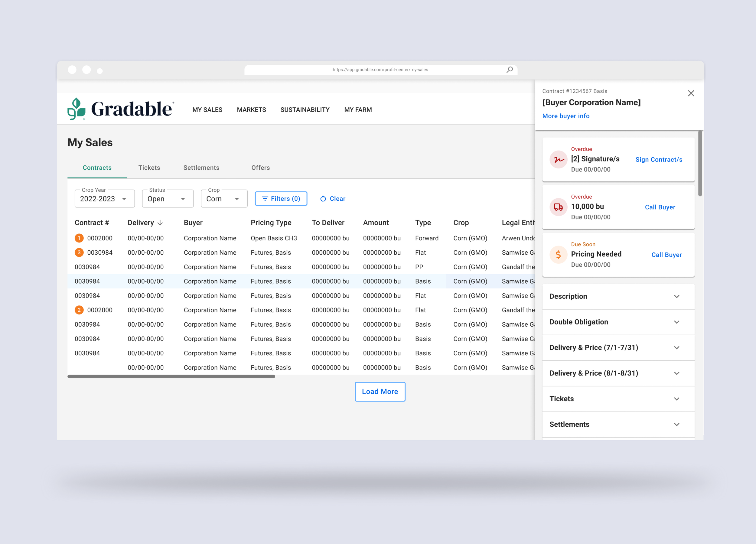Image resolution: width=756 pixels, height=544 pixels.
Task: Close the contract details panel
Action: click(691, 93)
